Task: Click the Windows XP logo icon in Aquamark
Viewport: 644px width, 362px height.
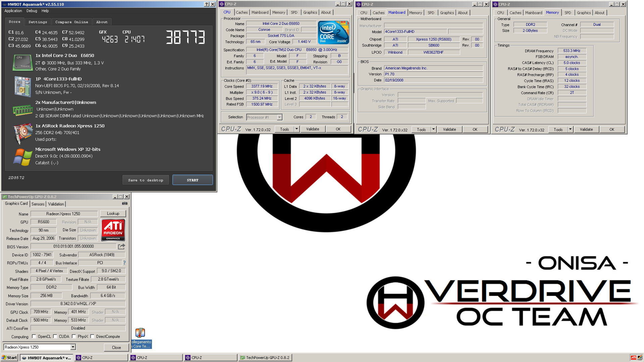Action: pyautogui.click(x=22, y=157)
